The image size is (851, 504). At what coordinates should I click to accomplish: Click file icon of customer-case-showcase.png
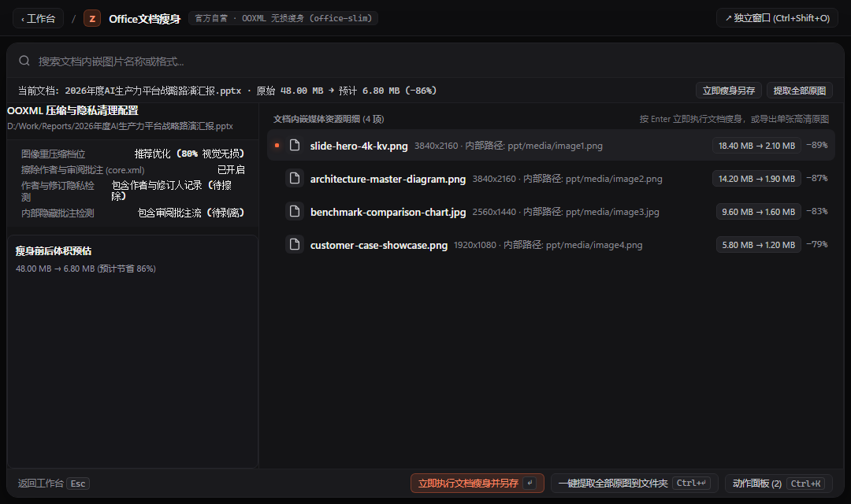coord(295,244)
